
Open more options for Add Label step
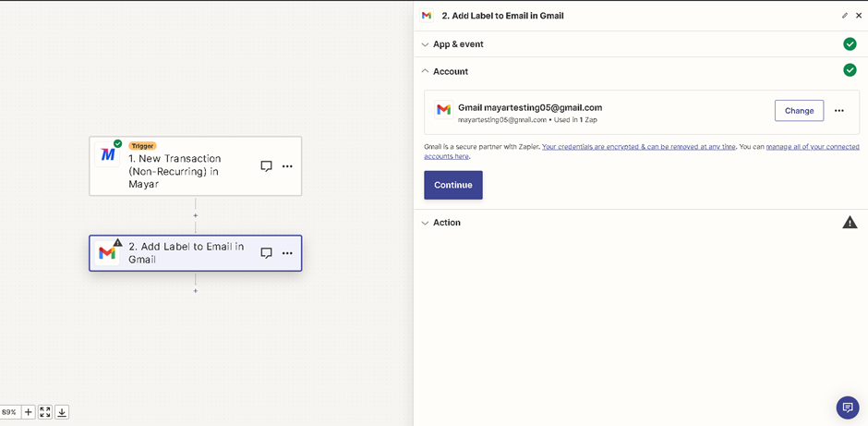(x=287, y=253)
